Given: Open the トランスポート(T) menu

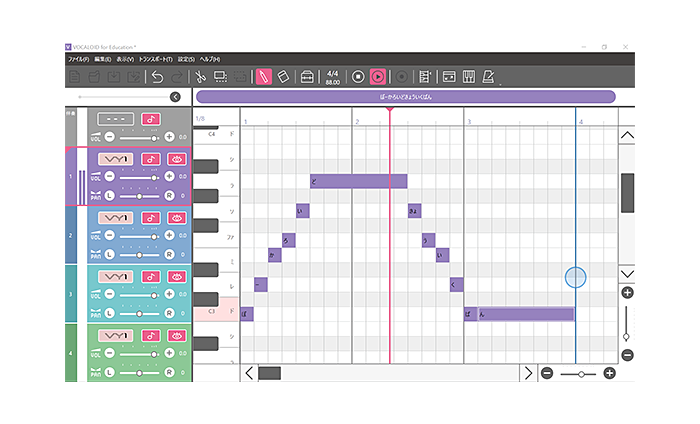Looking at the screenshot, I should coord(156,59).
